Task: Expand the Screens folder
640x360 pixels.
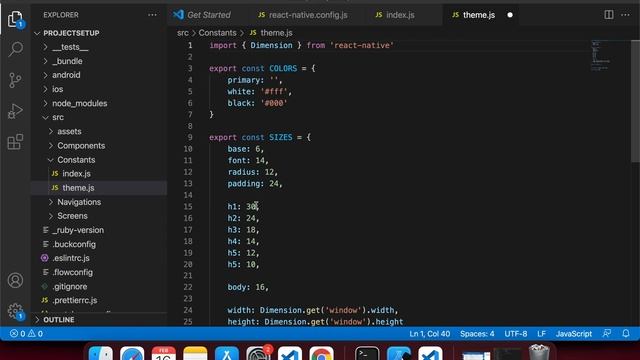Action: coord(72,216)
